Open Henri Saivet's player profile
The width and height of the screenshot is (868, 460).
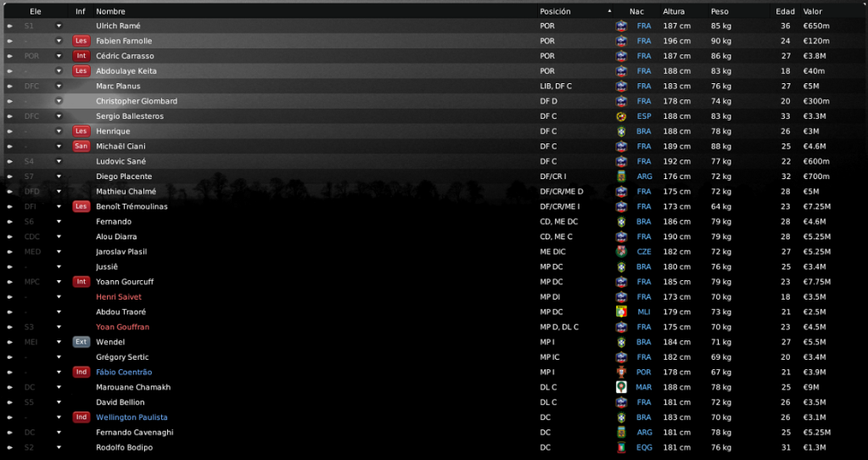[x=119, y=297]
